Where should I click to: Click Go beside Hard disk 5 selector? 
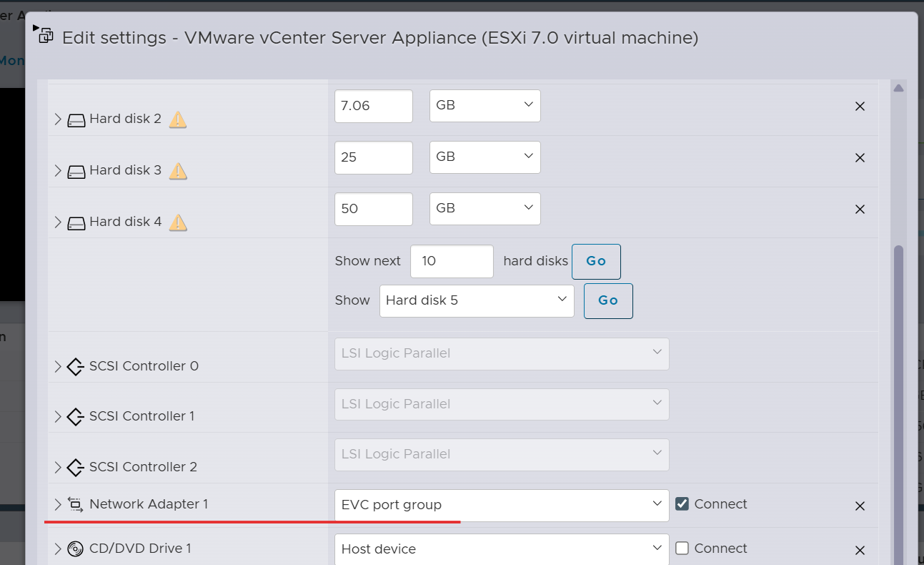click(608, 301)
